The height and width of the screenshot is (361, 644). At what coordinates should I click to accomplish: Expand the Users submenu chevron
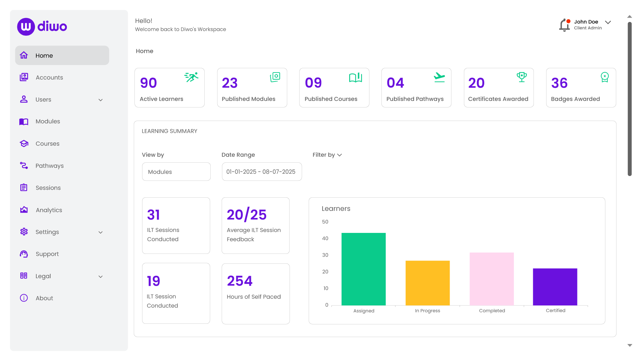pyautogui.click(x=101, y=100)
